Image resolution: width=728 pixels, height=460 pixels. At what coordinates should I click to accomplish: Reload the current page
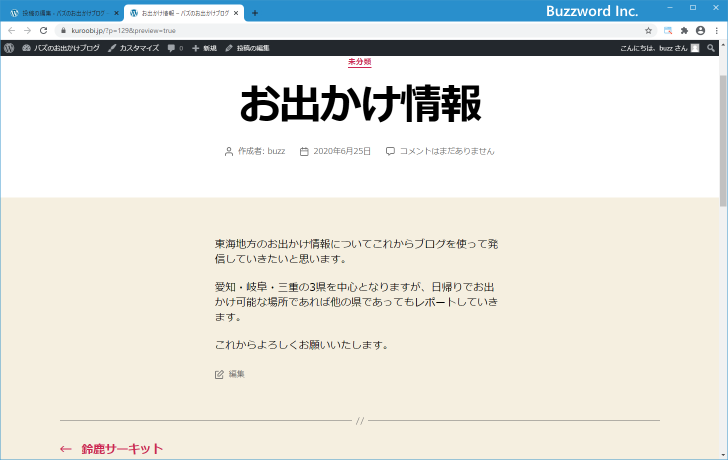tap(44, 31)
